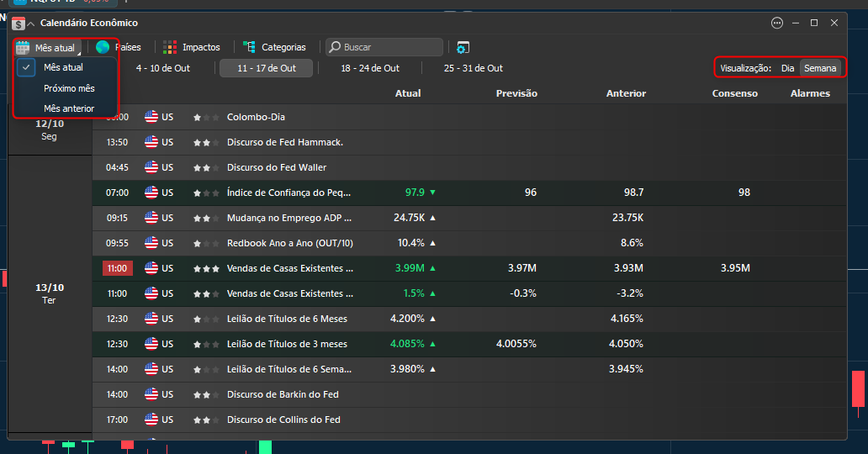Switch visualization to Semana
This screenshot has width=868, height=454.
tap(820, 68)
